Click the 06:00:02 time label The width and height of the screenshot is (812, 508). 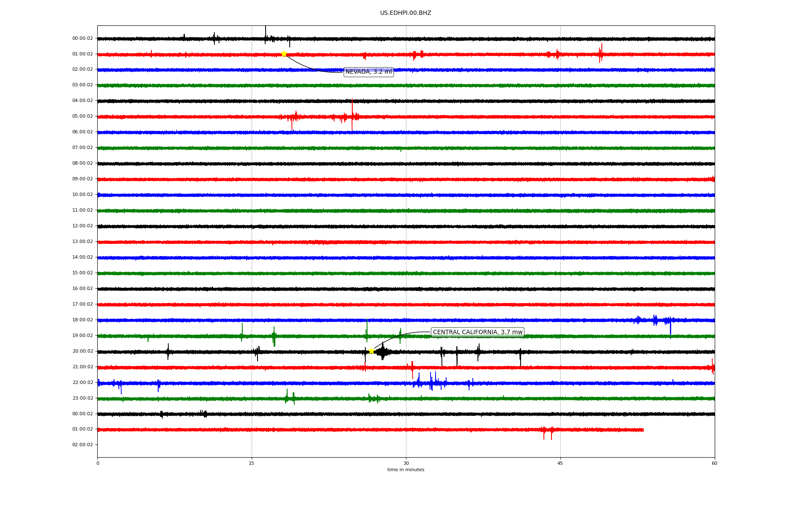pos(82,132)
